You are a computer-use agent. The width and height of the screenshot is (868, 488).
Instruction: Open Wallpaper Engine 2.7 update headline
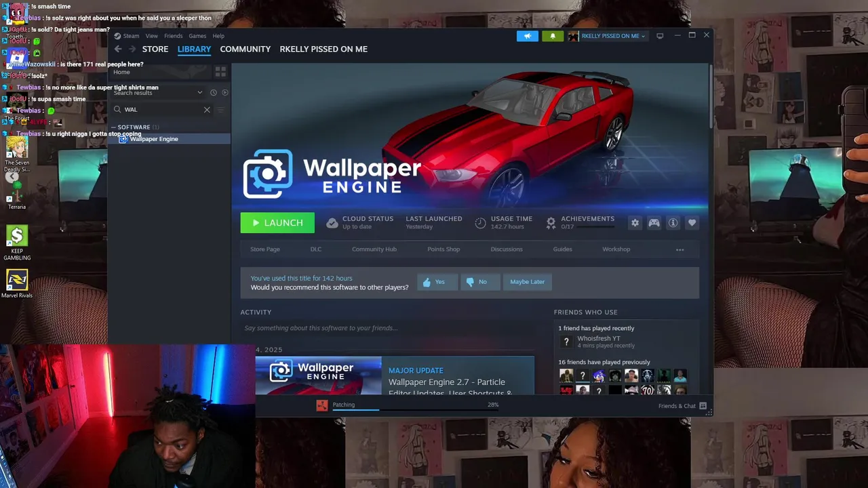[450, 387]
